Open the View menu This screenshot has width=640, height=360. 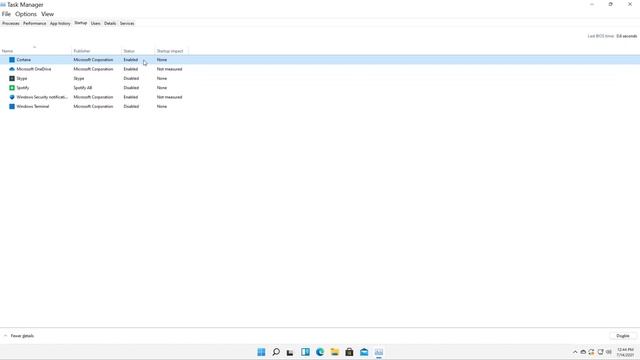coord(47,14)
